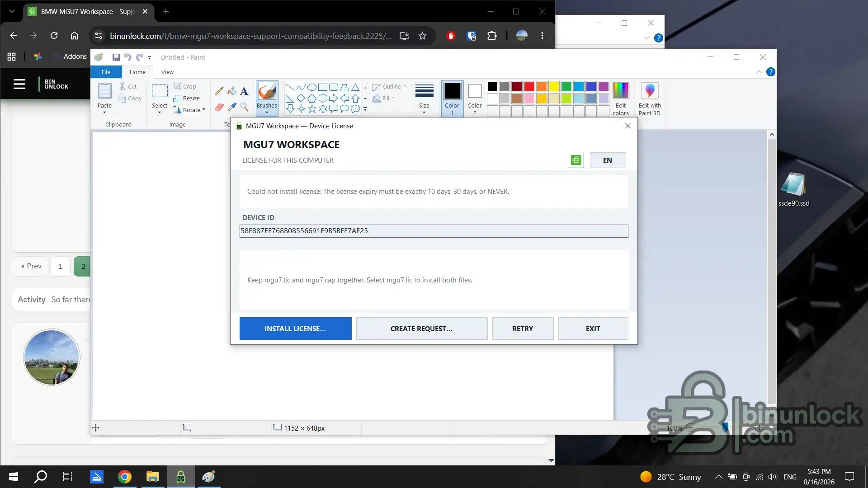This screenshot has width=868, height=488.
Task: Open the Brushes dropdown arrow
Action: [267, 112]
